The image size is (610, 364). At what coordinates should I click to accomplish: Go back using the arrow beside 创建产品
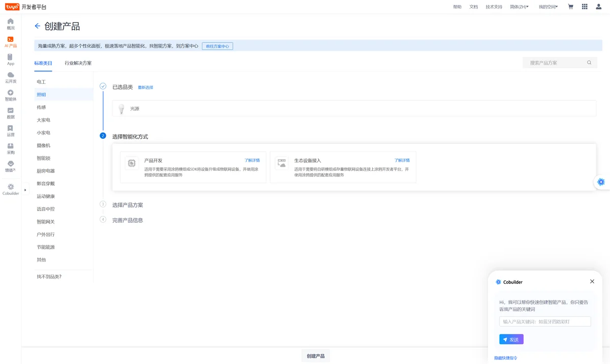[x=37, y=26]
